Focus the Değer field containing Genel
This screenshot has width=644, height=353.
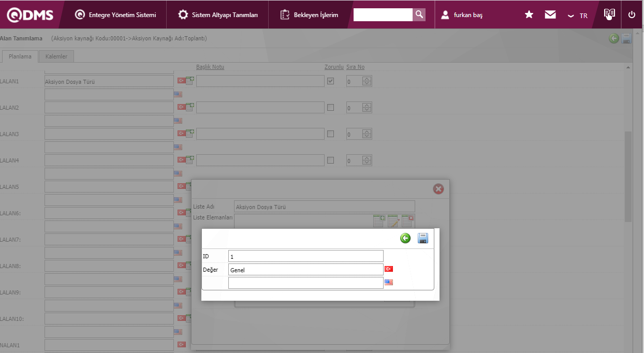(x=305, y=270)
